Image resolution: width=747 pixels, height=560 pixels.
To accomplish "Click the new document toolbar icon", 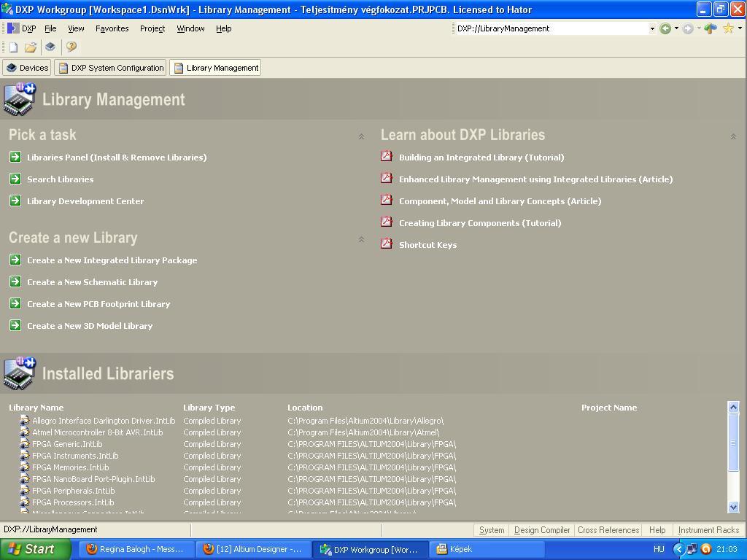I will point(14,47).
